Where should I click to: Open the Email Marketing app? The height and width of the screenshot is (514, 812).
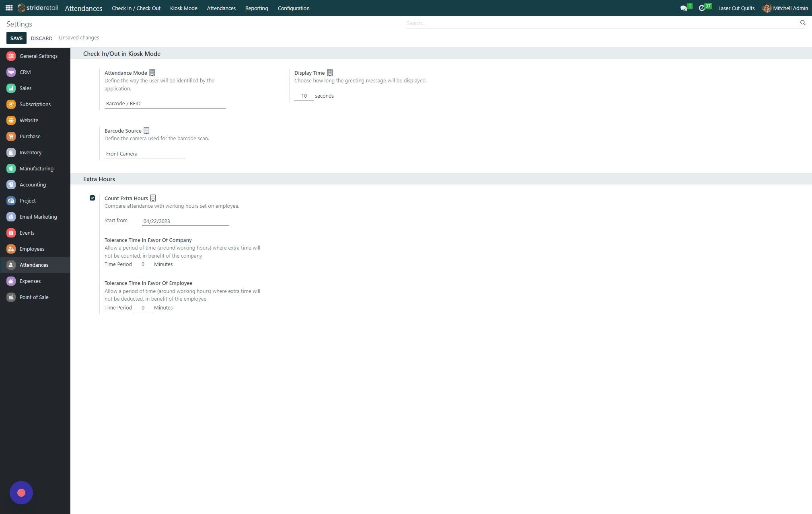[x=38, y=217]
